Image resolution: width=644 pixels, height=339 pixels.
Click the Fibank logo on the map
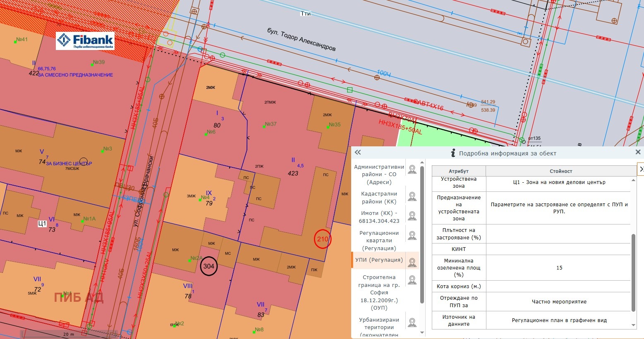85,41
